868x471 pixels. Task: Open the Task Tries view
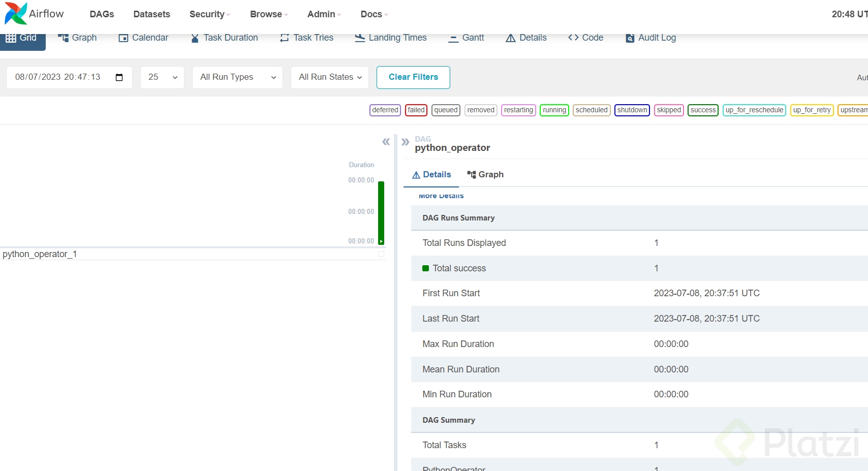(306, 38)
